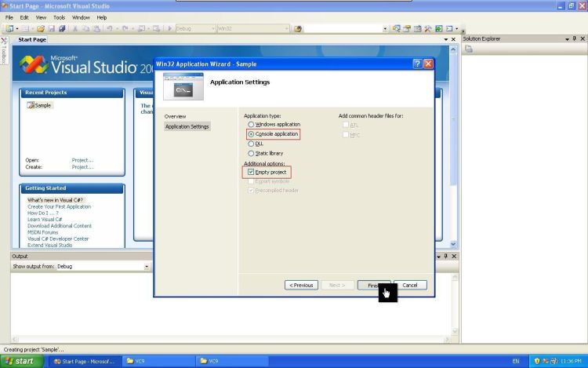Pin the Solution Explorer panel

(575, 38)
